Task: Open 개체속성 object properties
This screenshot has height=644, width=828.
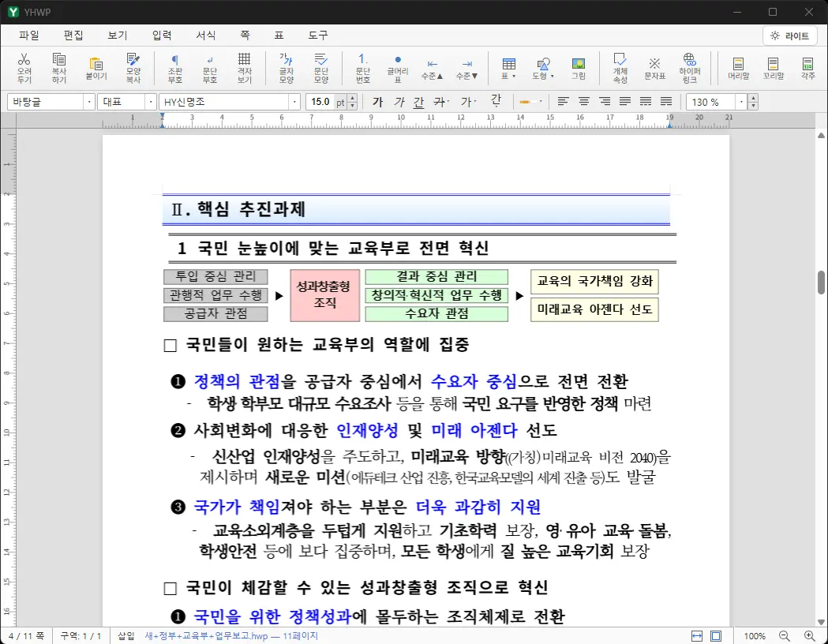Action: click(x=620, y=68)
